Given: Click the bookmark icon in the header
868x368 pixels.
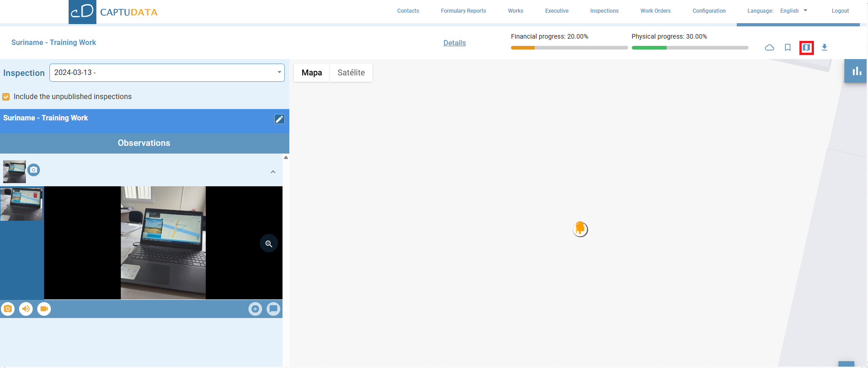Looking at the screenshot, I should point(788,48).
